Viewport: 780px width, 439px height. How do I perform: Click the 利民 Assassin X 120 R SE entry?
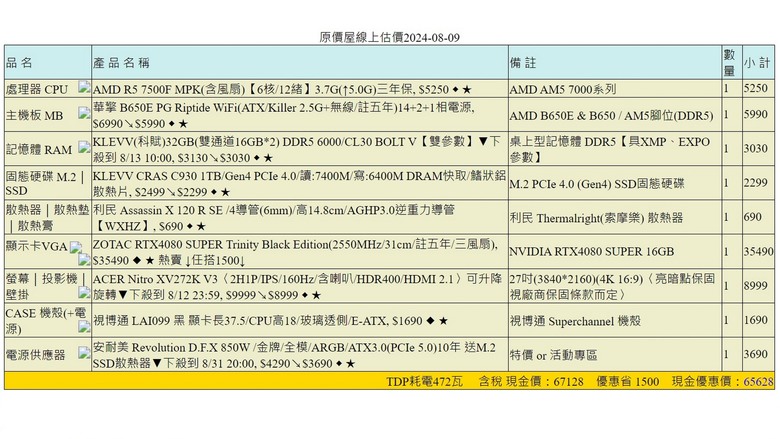(x=299, y=217)
